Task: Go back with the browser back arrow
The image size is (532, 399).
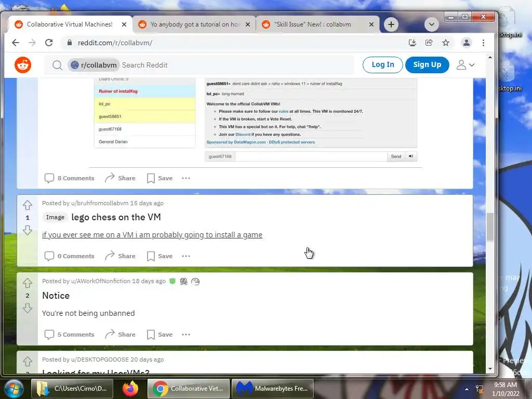Action: tap(16, 43)
